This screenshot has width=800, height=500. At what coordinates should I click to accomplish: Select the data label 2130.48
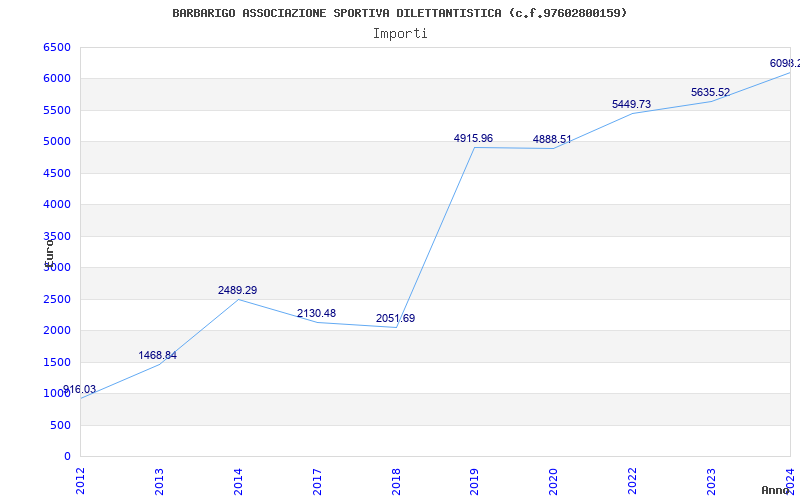pyautogui.click(x=316, y=313)
